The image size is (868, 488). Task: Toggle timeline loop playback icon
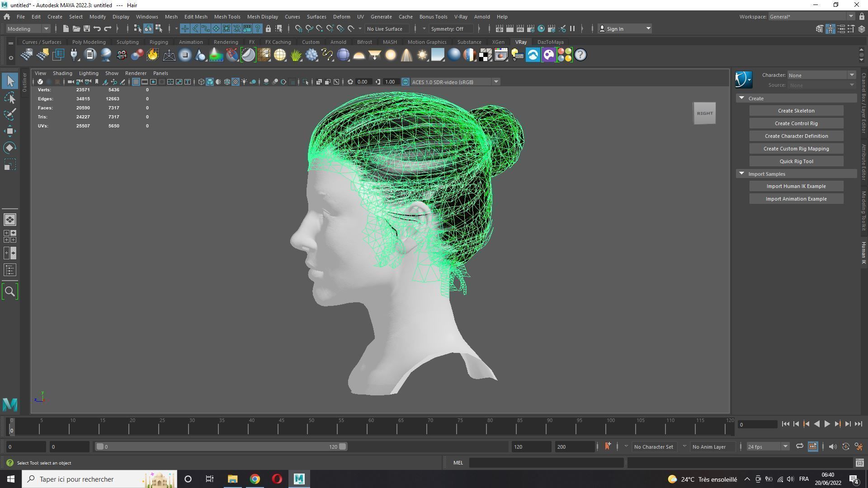(799, 446)
